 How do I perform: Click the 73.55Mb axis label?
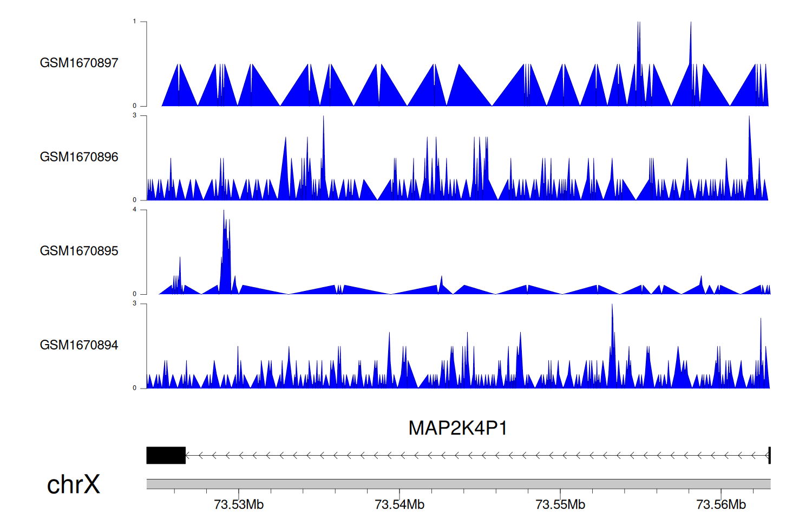[x=560, y=505]
